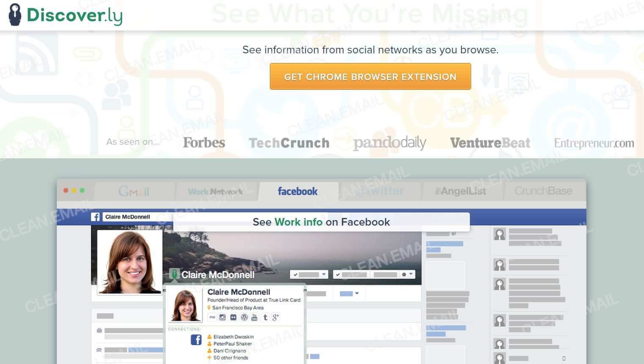Click Get Chrome Browser Extension button
Image resolution: width=644 pixels, height=364 pixels.
pos(370,77)
